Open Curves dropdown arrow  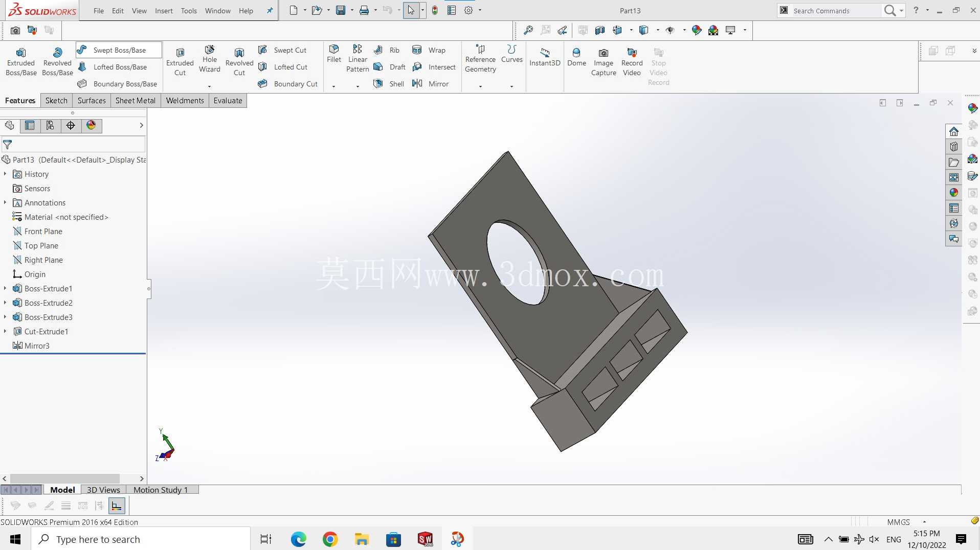point(511,86)
